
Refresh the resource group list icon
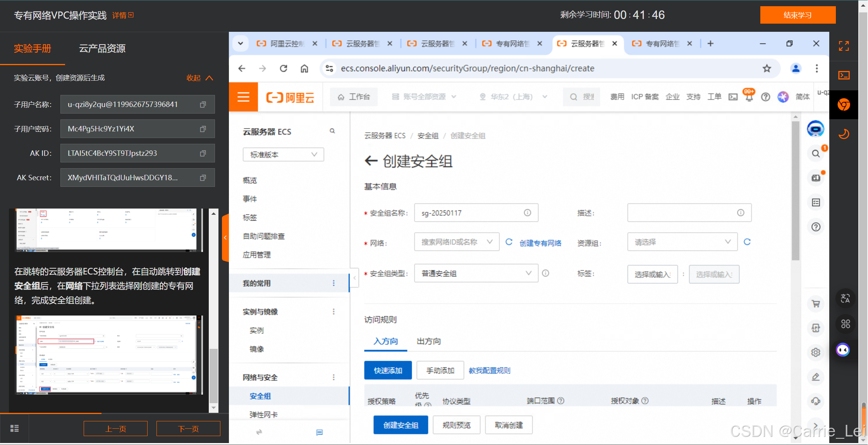click(747, 242)
